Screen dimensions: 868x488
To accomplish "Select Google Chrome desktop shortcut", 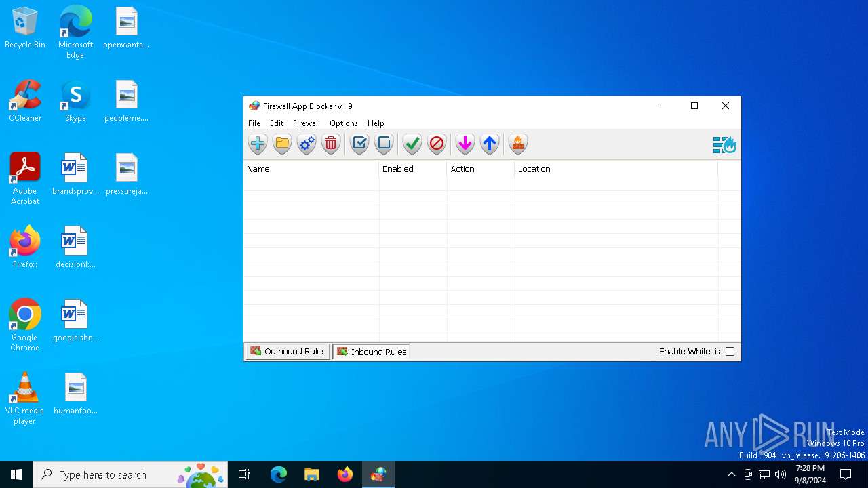I will pos(25,325).
